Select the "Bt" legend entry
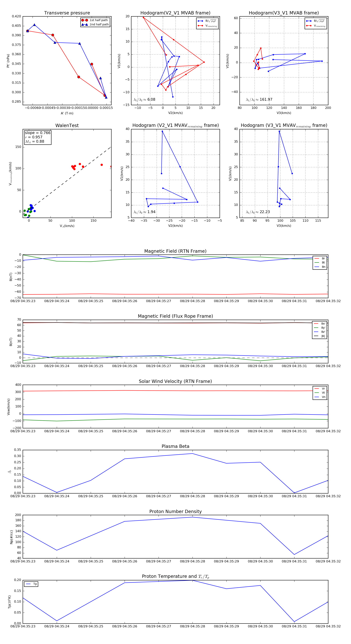Image resolution: width=351 pixels, height=644 pixels. pyautogui.click(x=320, y=263)
